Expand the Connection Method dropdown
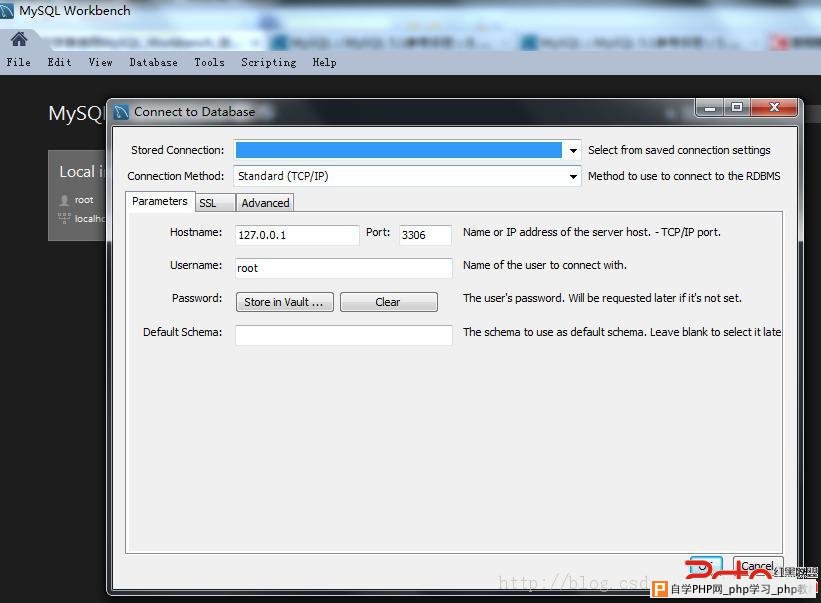This screenshot has height=603, width=821. [573, 176]
